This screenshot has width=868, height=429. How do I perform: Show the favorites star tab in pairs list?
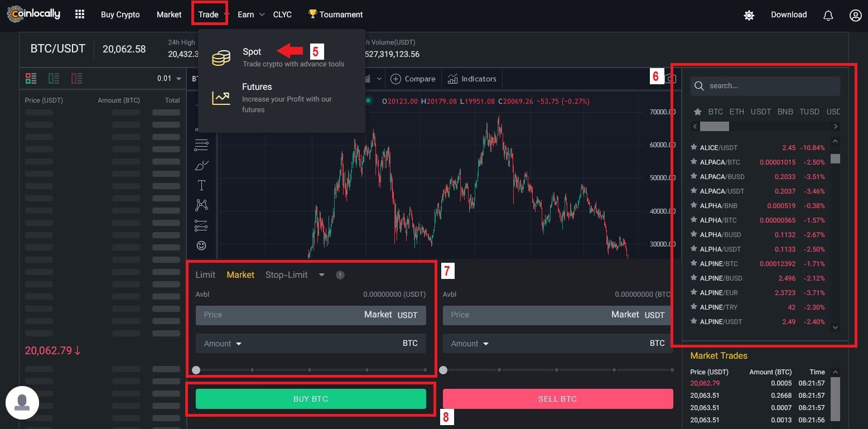point(697,112)
